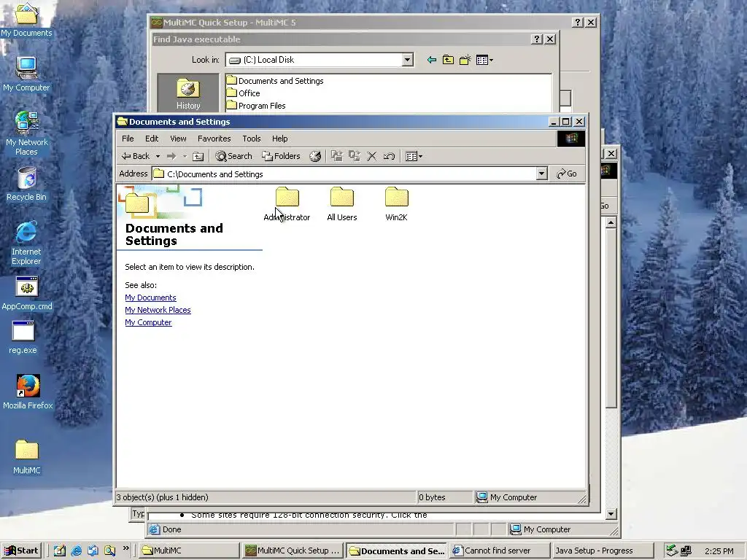The width and height of the screenshot is (747, 560).
Task: Select Program Files in file dialog list
Action: click(x=256, y=106)
